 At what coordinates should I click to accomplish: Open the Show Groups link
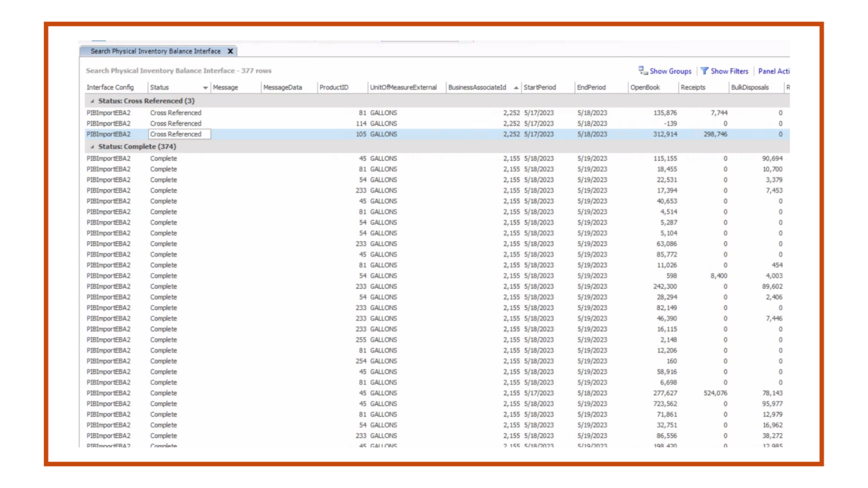coord(670,71)
